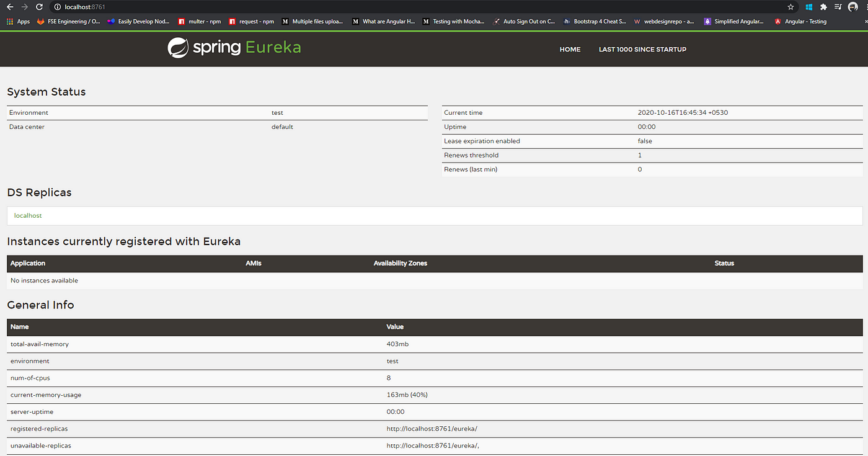868x456 pixels.
Task: Click the DS Replicas heading
Action: [39, 192]
